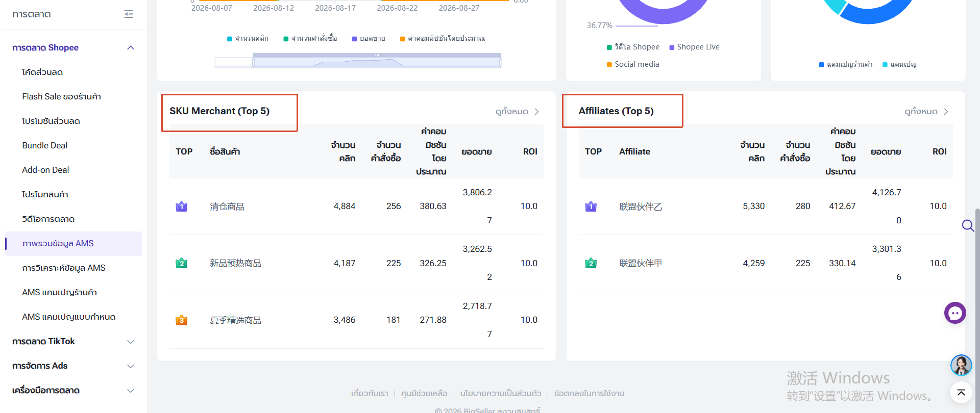
Task: Toggle ยอดขาย legend series
Action: tap(369, 39)
